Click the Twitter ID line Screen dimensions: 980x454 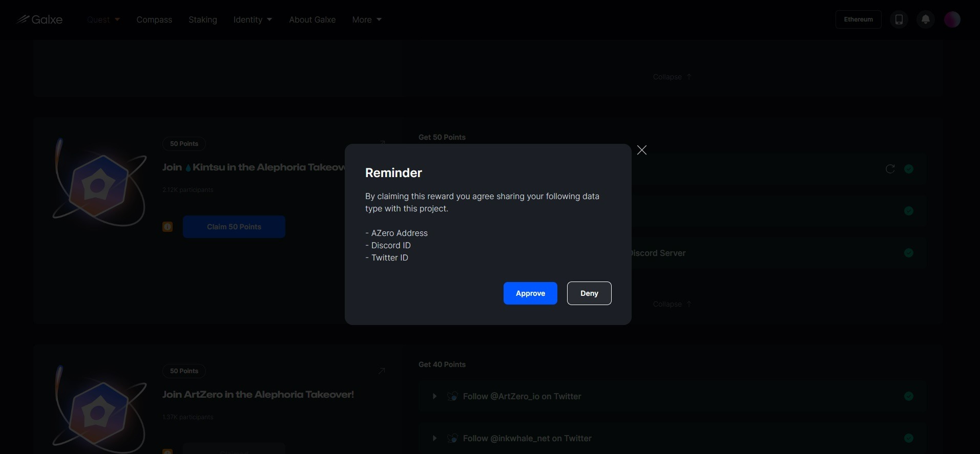point(387,257)
